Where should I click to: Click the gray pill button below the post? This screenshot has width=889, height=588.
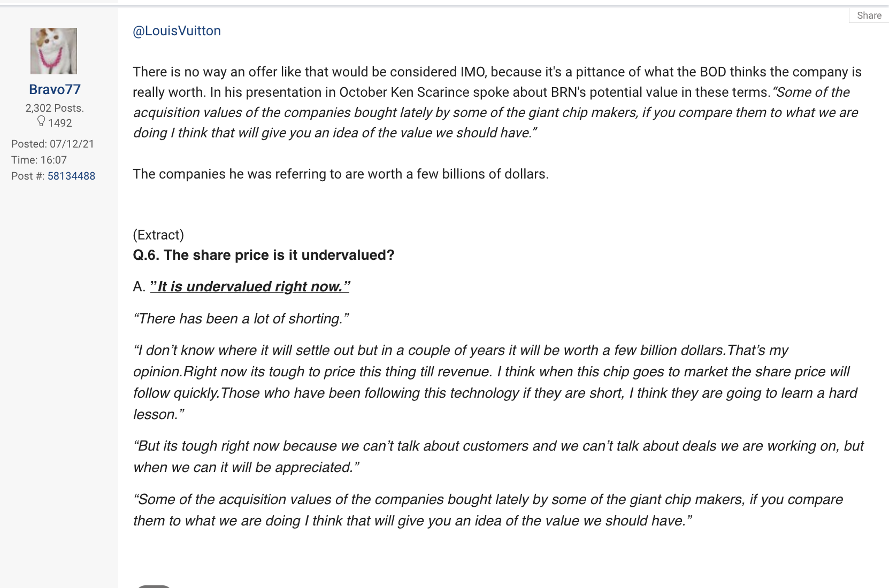pyautogui.click(x=154, y=586)
